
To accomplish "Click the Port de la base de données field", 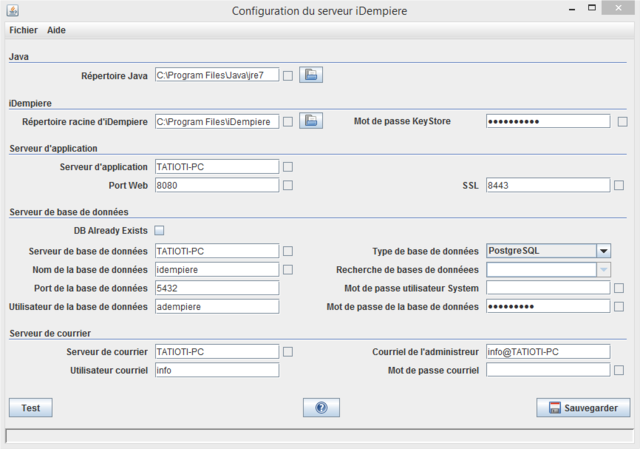I will [216, 288].
